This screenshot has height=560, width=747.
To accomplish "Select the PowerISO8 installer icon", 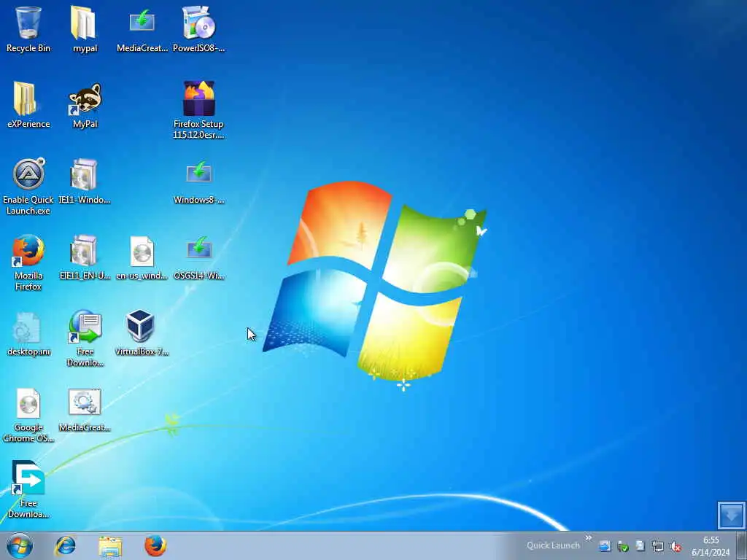I will coord(198,28).
